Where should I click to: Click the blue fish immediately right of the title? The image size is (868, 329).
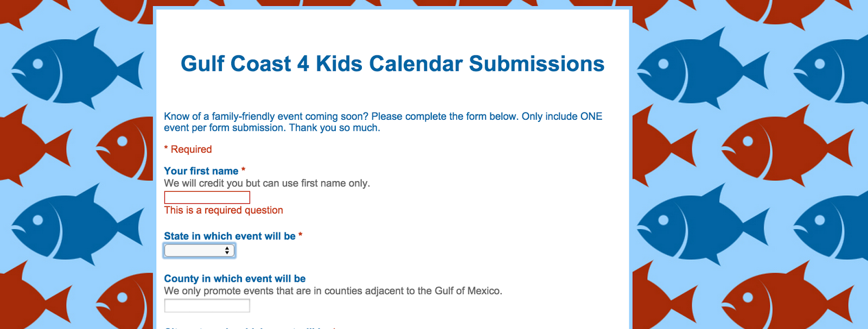(x=700, y=68)
